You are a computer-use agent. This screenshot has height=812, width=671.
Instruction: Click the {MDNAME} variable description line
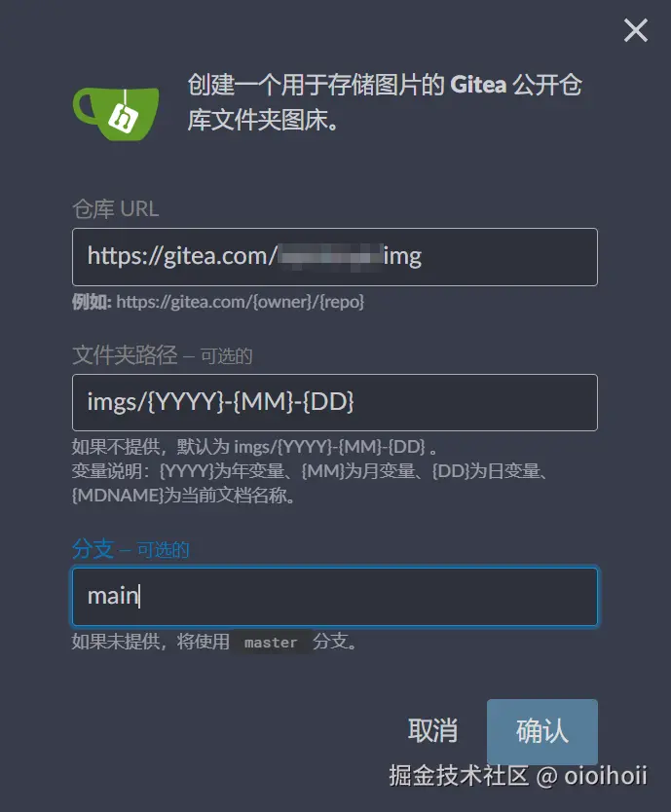coord(184,495)
